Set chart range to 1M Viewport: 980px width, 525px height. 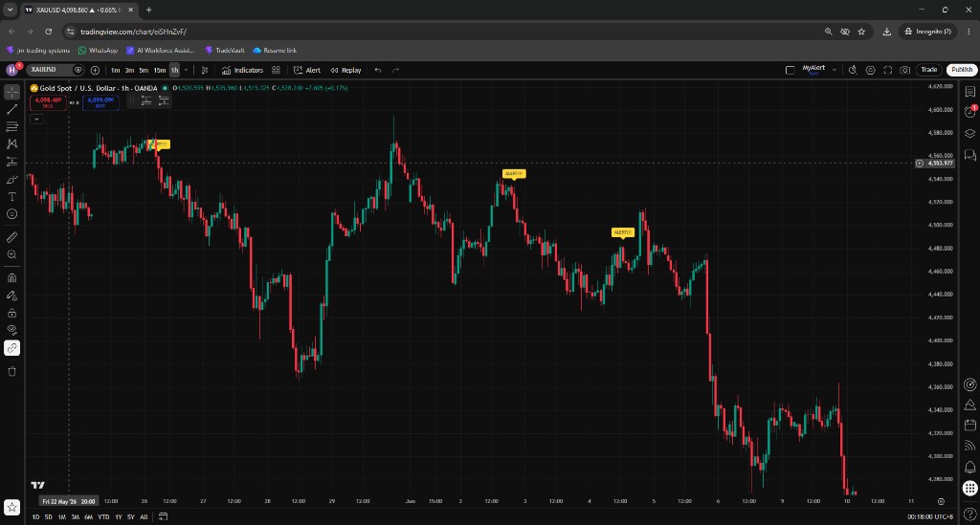(62, 517)
